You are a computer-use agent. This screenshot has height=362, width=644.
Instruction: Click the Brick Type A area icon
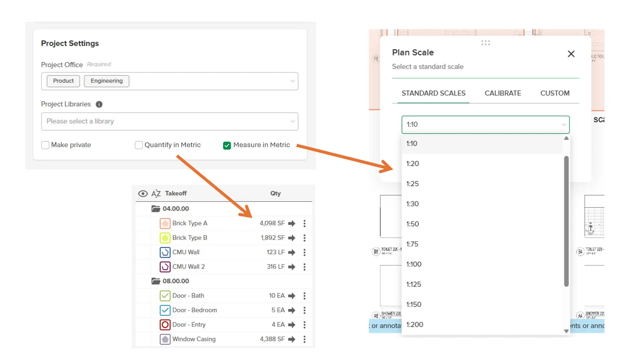[165, 223]
